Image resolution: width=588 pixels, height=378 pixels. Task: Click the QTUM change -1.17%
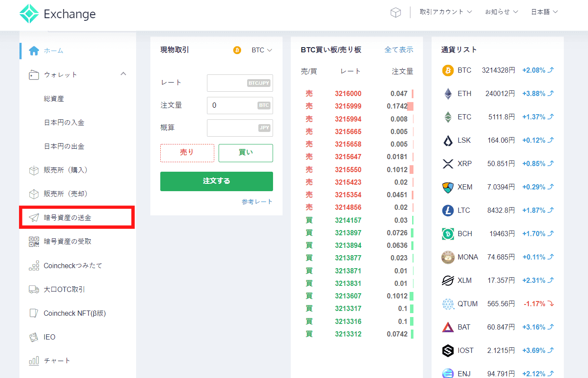point(534,304)
